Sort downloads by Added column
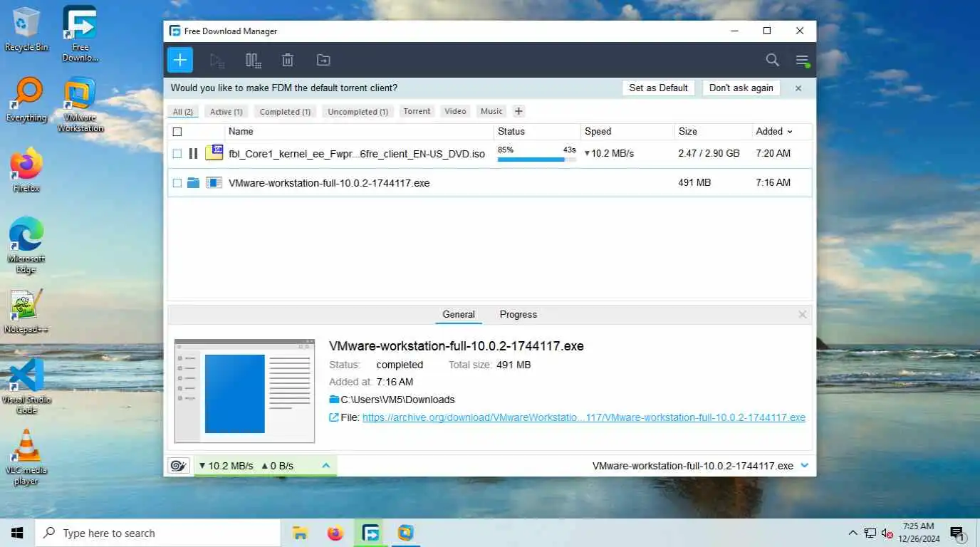980x547 pixels. [x=774, y=131]
